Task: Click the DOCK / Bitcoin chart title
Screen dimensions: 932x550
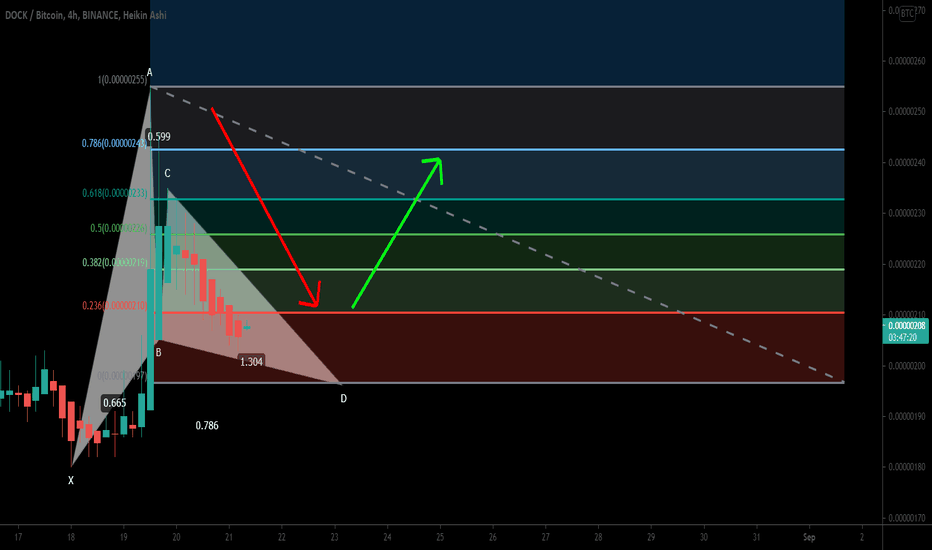Action: pos(86,15)
